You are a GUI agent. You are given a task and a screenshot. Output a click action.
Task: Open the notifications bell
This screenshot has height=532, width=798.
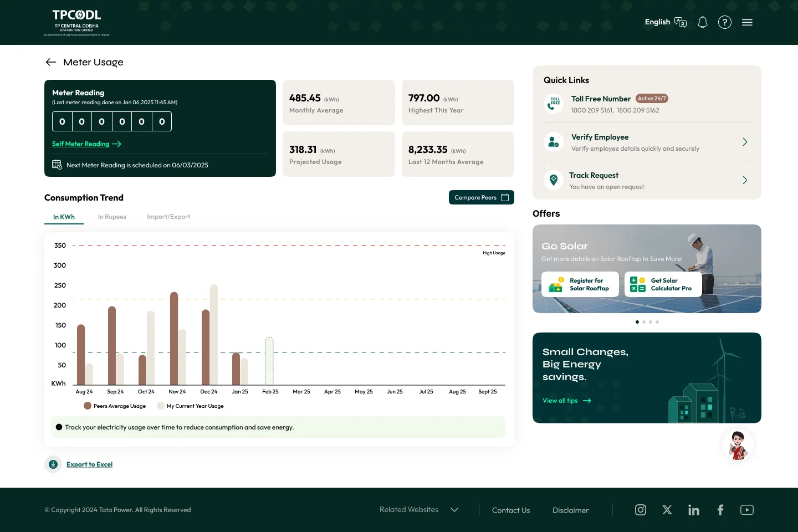point(703,22)
